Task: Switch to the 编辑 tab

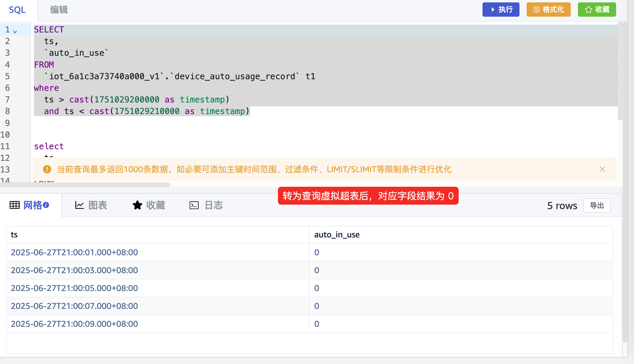Action: (59, 10)
